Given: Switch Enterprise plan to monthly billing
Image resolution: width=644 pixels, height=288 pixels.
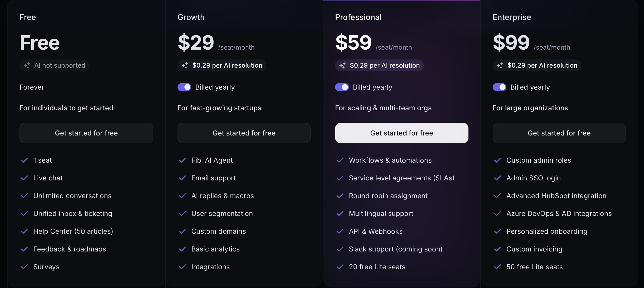Looking at the screenshot, I should click(x=500, y=87).
